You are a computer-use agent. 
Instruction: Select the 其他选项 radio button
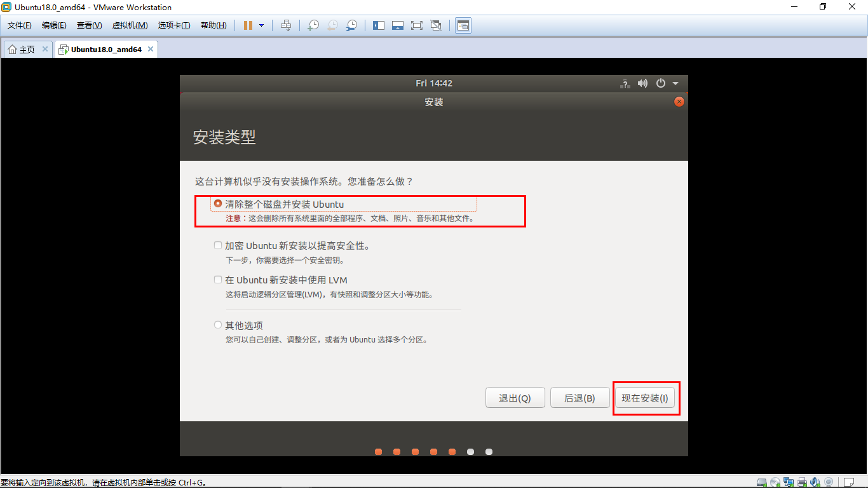click(x=218, y=325)
